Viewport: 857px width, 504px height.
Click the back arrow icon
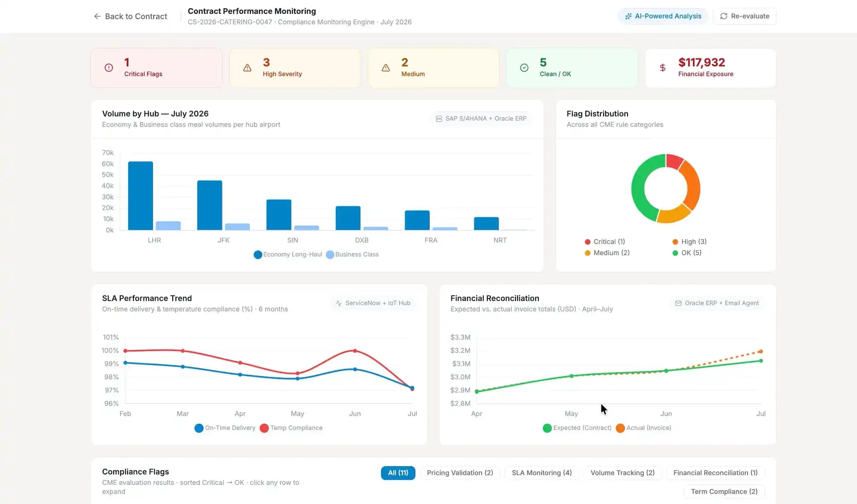click(x=97, y=17)
